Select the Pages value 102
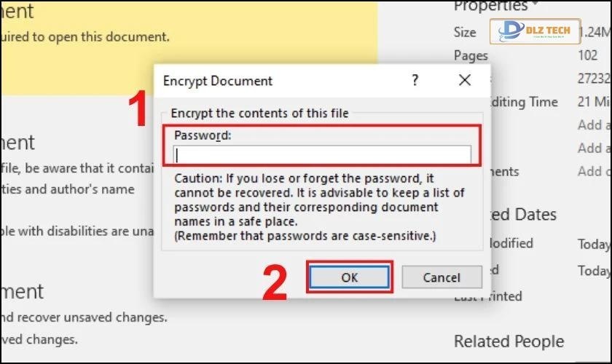 [587, 55]
